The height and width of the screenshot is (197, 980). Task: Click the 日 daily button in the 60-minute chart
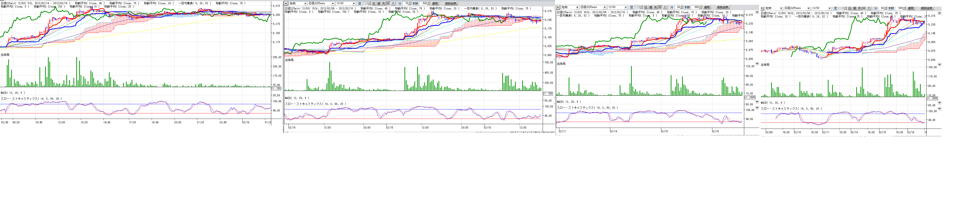(x=850, y=8)
